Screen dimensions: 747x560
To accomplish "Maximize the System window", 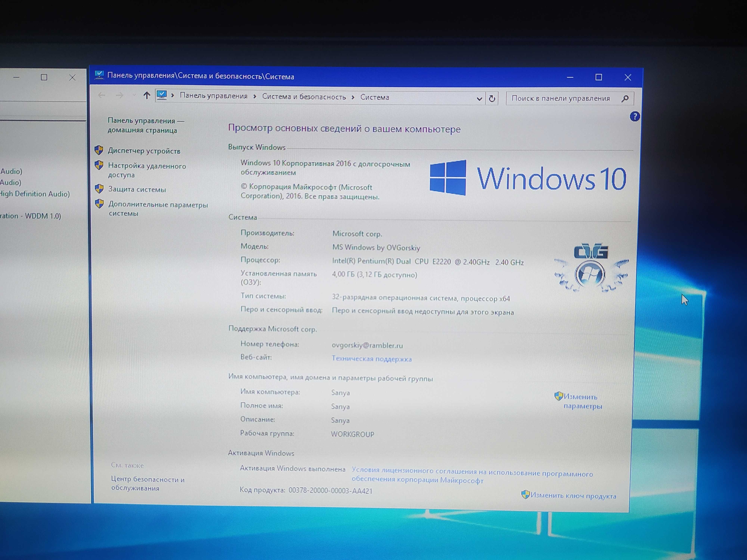I will point(598,77).
